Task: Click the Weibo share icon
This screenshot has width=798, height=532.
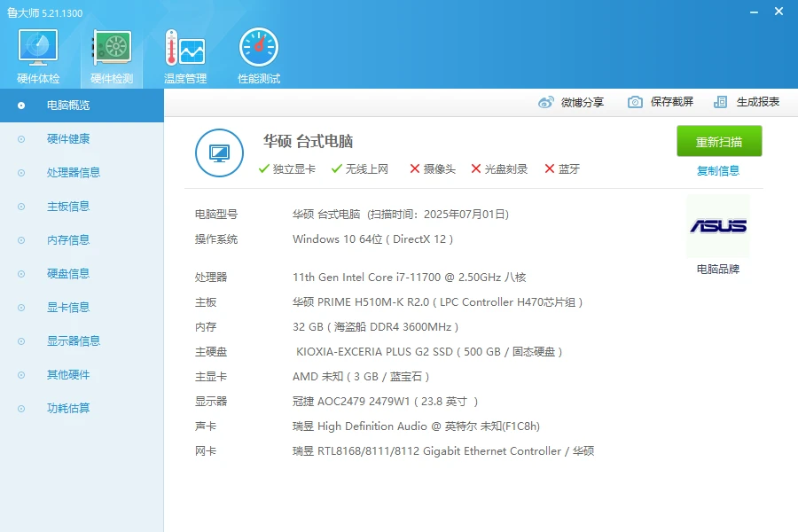Action: pyautogui.click(x=545, y=102)
